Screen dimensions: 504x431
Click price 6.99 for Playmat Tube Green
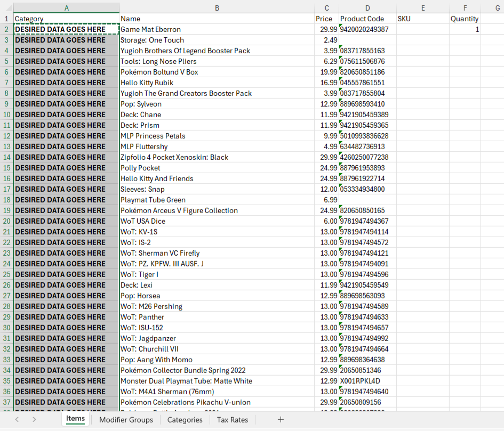coord(326,200)
